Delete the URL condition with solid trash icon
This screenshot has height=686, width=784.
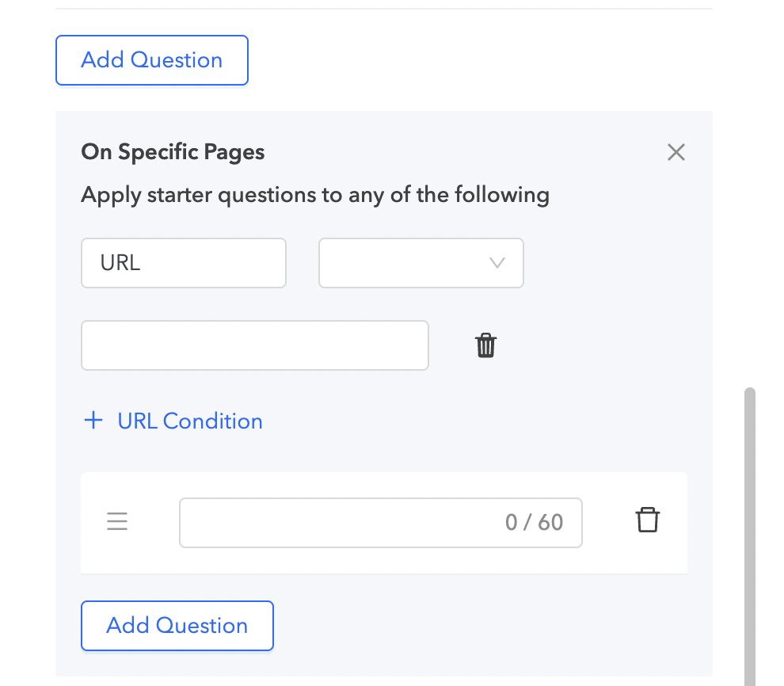(485, 345)
